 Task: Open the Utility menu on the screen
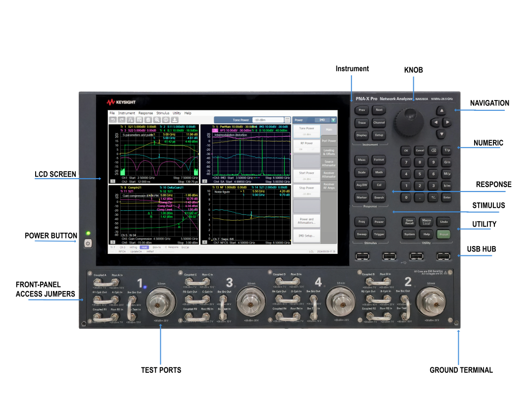pos(177,113)
